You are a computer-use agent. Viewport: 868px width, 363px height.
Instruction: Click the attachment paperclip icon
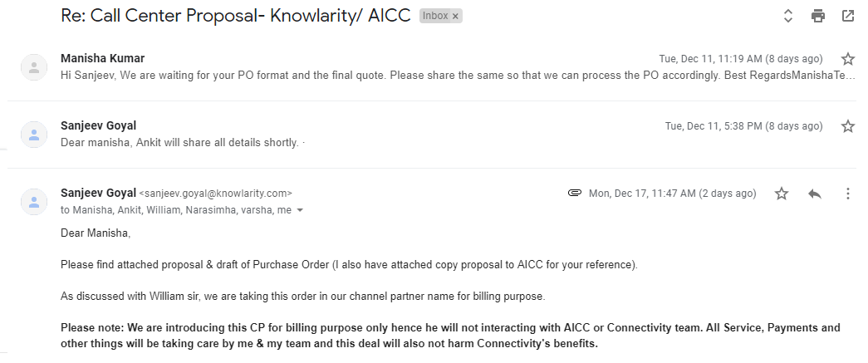pyautogui.click(x=574, y=194)
